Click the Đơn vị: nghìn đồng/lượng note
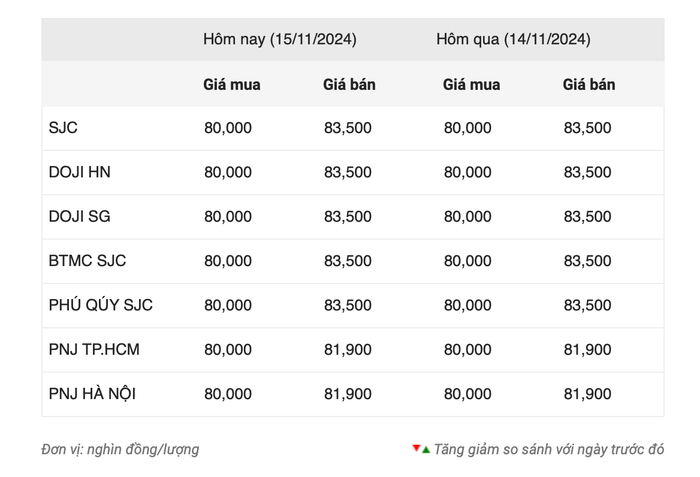Image resolution: width=700 pixels, height=477 pixels. (x=120, y=449)
